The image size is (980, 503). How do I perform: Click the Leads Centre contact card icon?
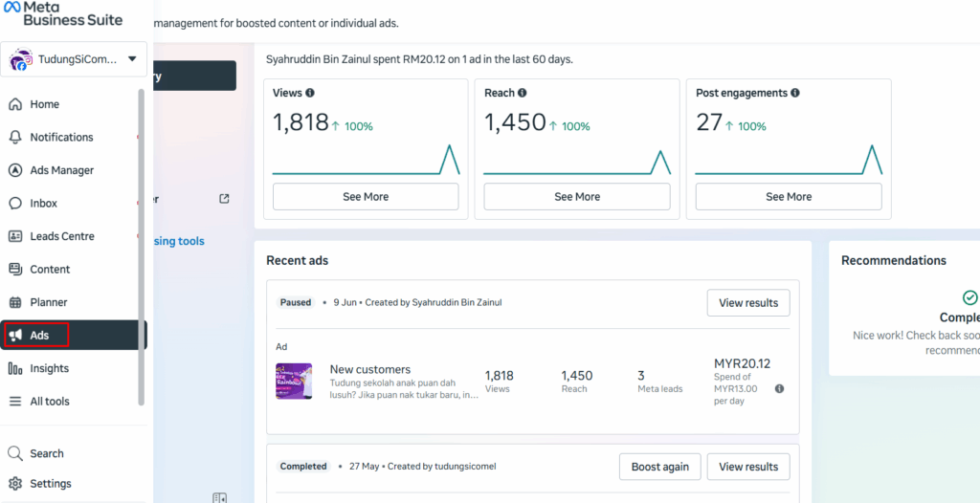coord(15,237)
